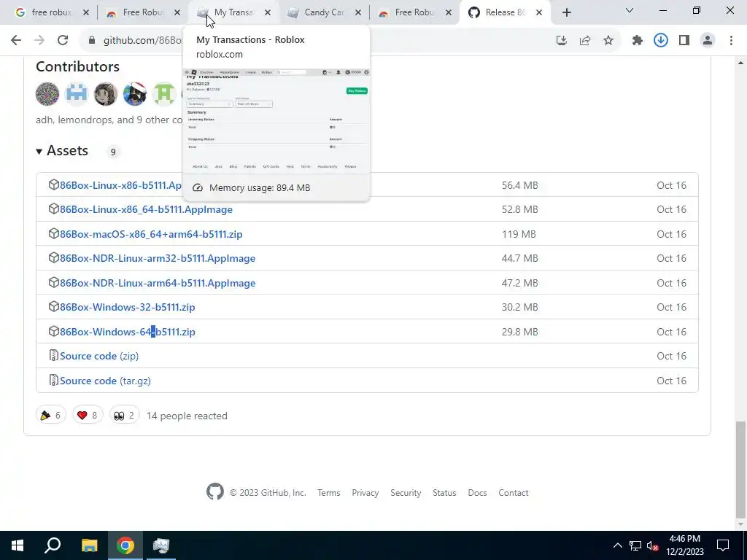Screen dimensions: 747x560
Task: Go forward with the browser forward arrow
Action: [x=39, y=41]
